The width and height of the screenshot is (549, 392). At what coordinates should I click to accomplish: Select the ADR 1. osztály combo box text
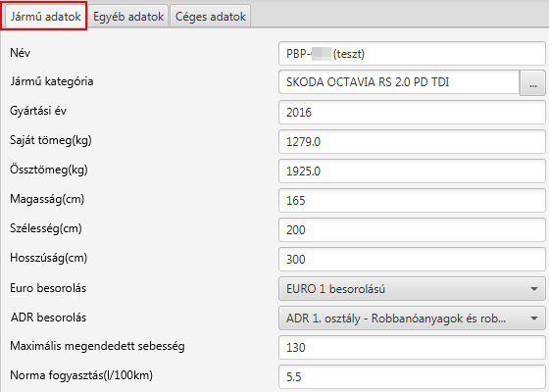[x=396, y=318]
